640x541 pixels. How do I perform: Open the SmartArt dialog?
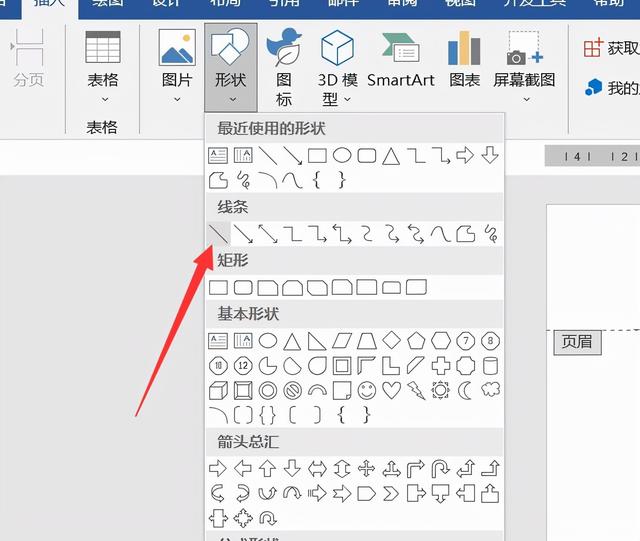[401, 59]
